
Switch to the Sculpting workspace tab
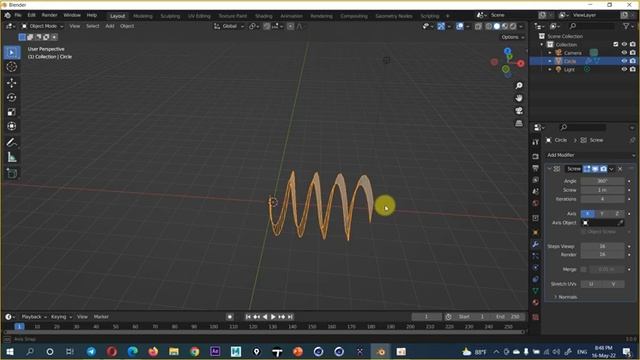pyautogui.click(x=170, y=16)
